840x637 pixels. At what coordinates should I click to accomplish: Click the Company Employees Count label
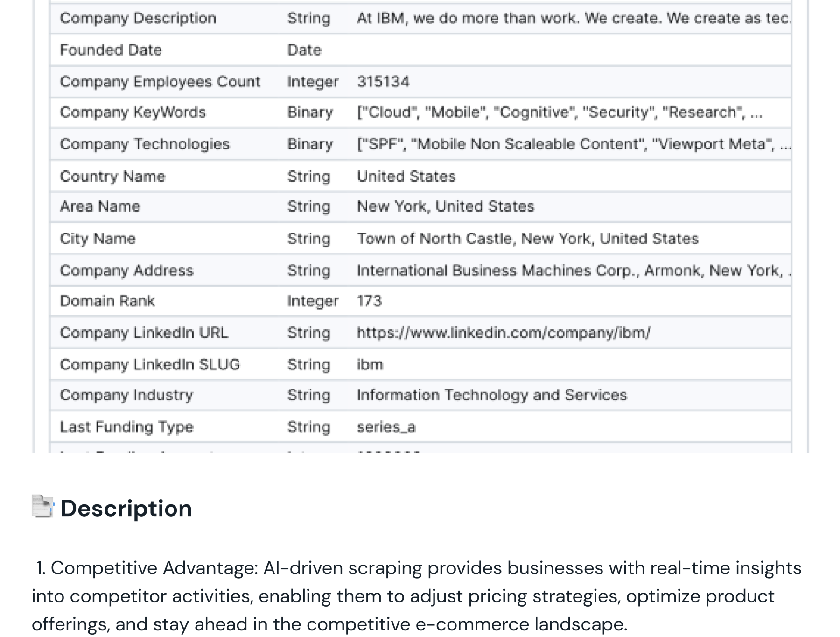pos(160,82)
